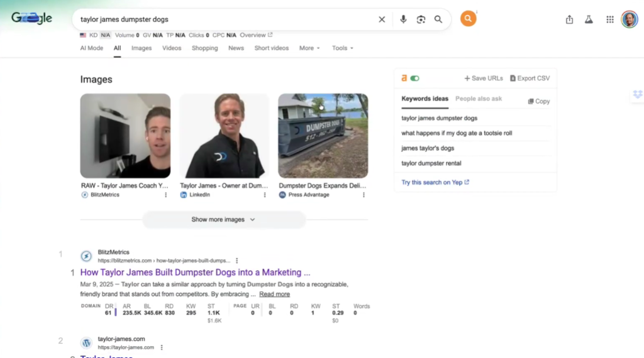The height and width of the screenshot is (358, 644).
Task: Open the Google account profile avatar
Action: (629, 19)
